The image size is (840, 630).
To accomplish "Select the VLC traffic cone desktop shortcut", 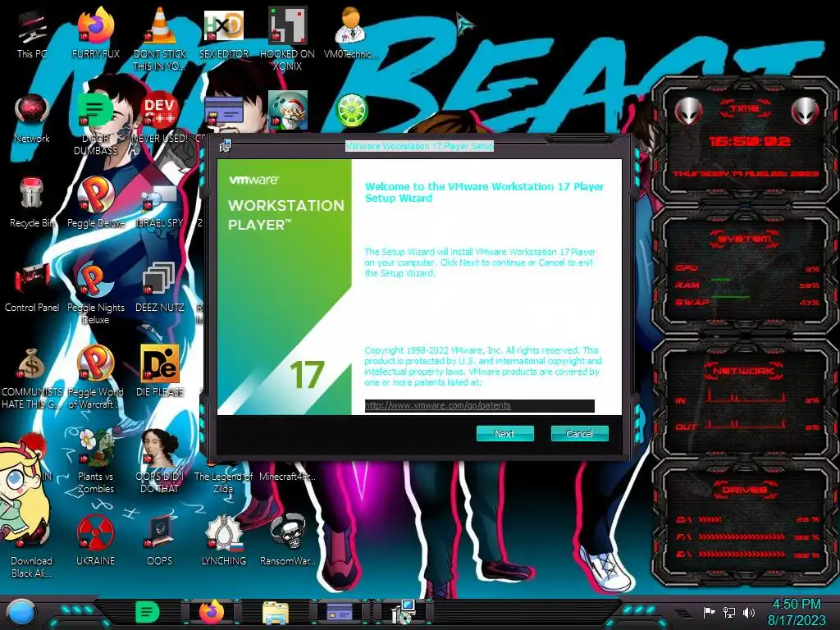I will tap(160, 39).
